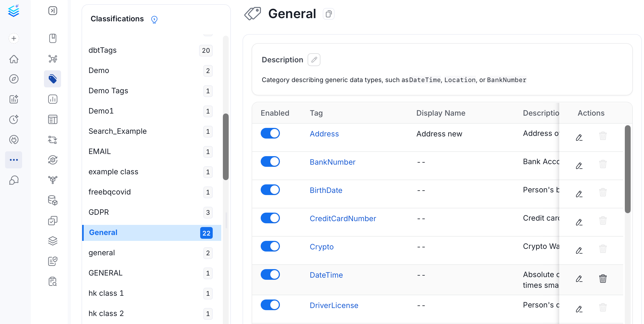
Task: Edit the DateTime tag row
Action: click(579, 279)
